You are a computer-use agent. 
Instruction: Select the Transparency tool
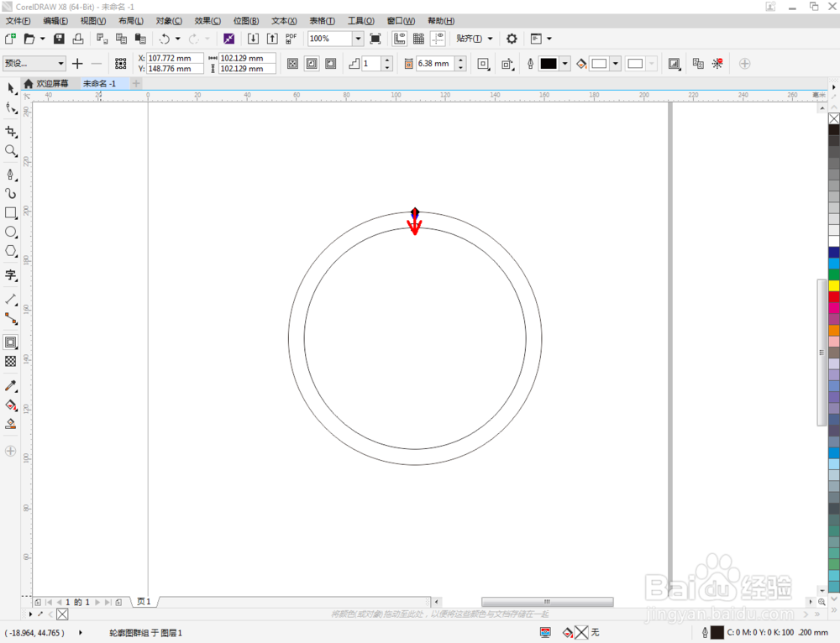pos(11,362)
